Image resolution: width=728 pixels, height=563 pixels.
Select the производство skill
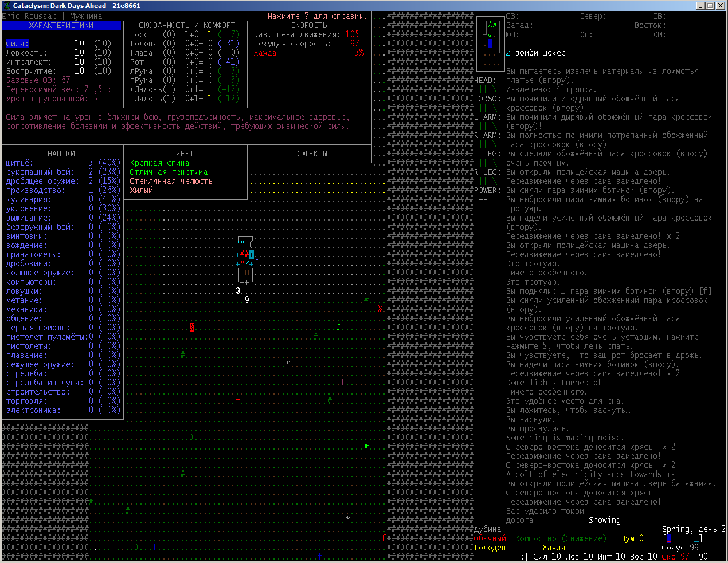(x=63, y=190)
